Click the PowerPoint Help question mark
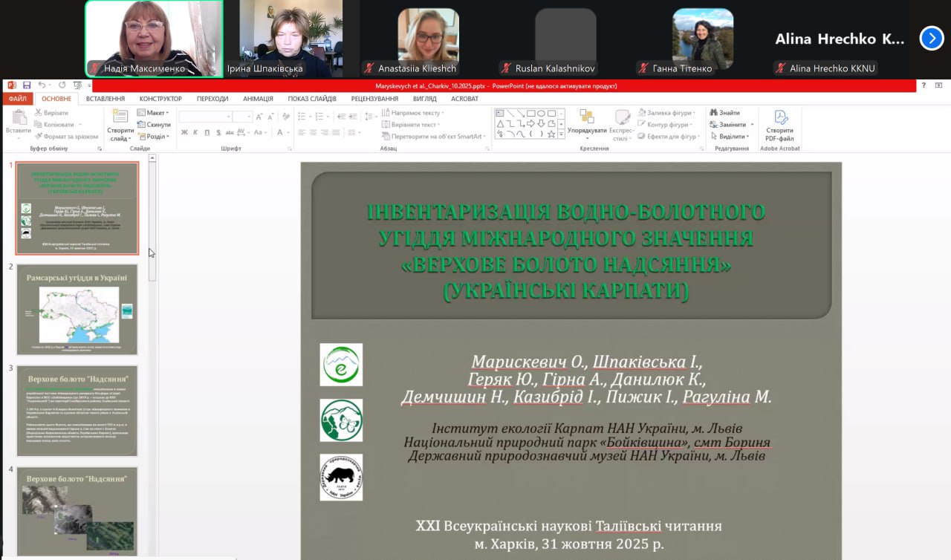Screen dimensions: 951x560 coord(924,85)
